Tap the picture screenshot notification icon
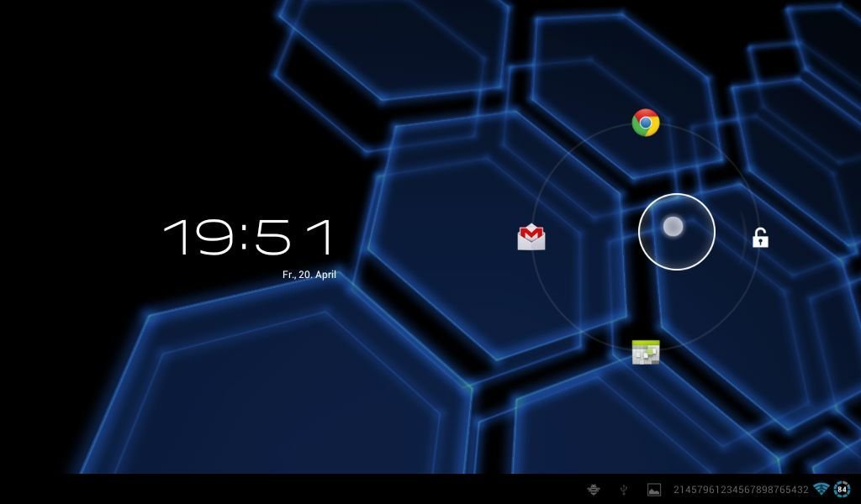Screen dimensions: 861x504 [x=653, y=489]
